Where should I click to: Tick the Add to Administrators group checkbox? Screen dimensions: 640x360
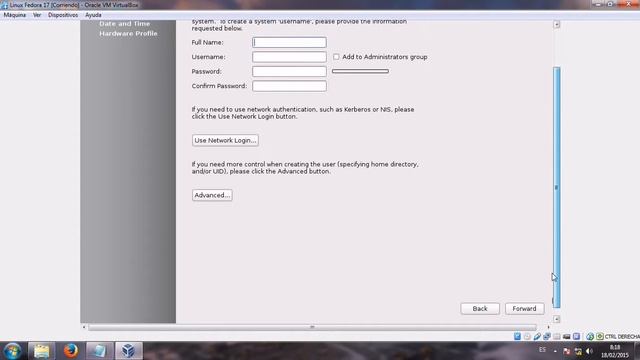tap(336, 57)
